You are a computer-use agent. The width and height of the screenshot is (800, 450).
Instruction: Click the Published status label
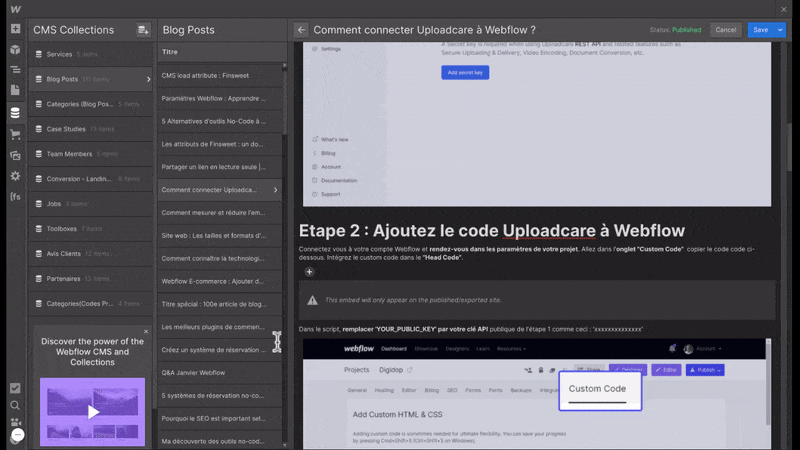pyautogui.click(x=686, y=30)
